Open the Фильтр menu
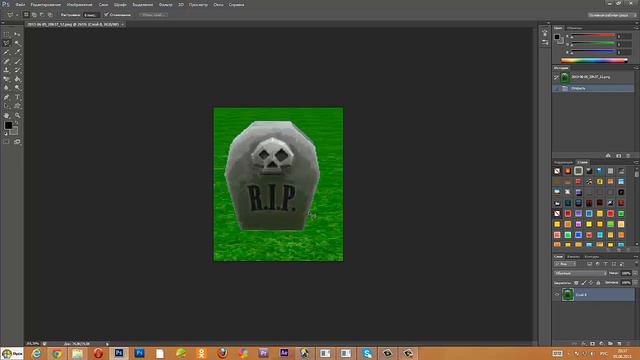 [x=166, y=5]
